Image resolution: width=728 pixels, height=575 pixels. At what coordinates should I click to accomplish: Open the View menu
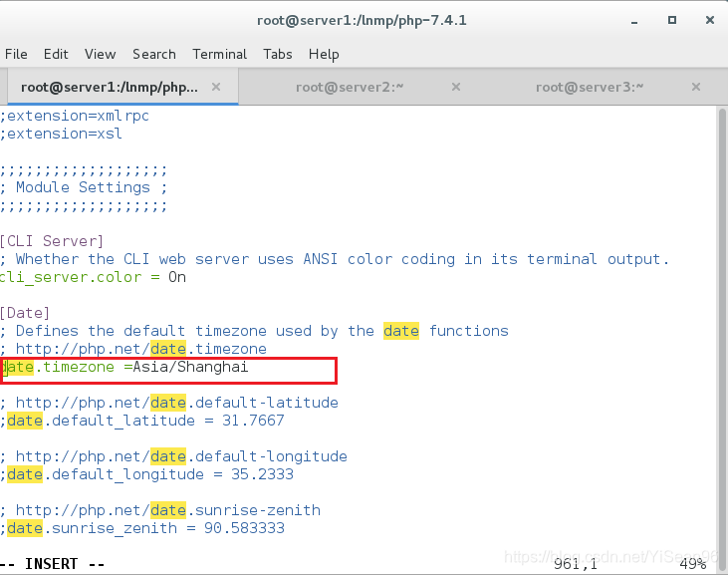coord(100,55)
